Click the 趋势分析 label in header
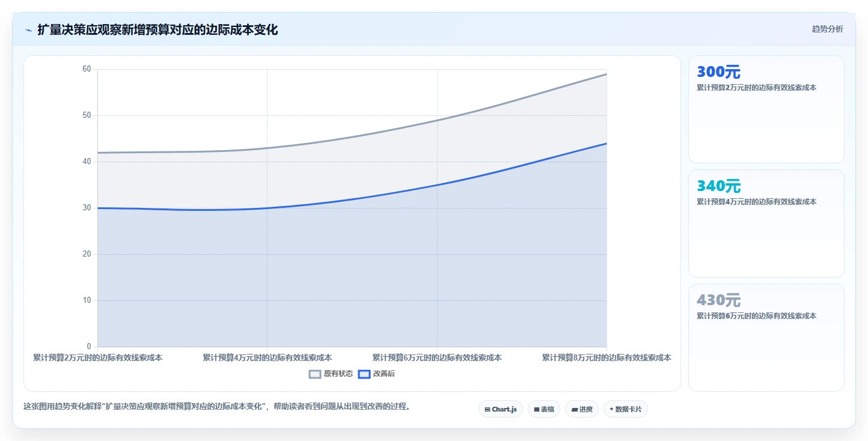Viewport: 868px width, 441px height. point(827,29)
